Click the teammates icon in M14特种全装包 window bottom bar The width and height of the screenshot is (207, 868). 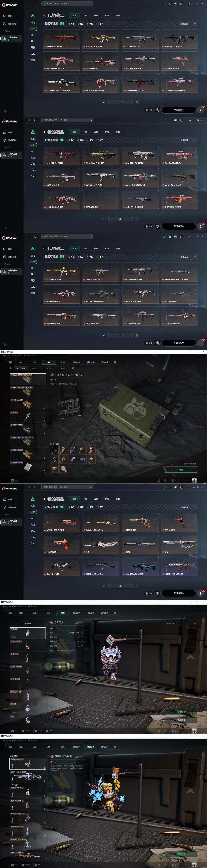173,480
